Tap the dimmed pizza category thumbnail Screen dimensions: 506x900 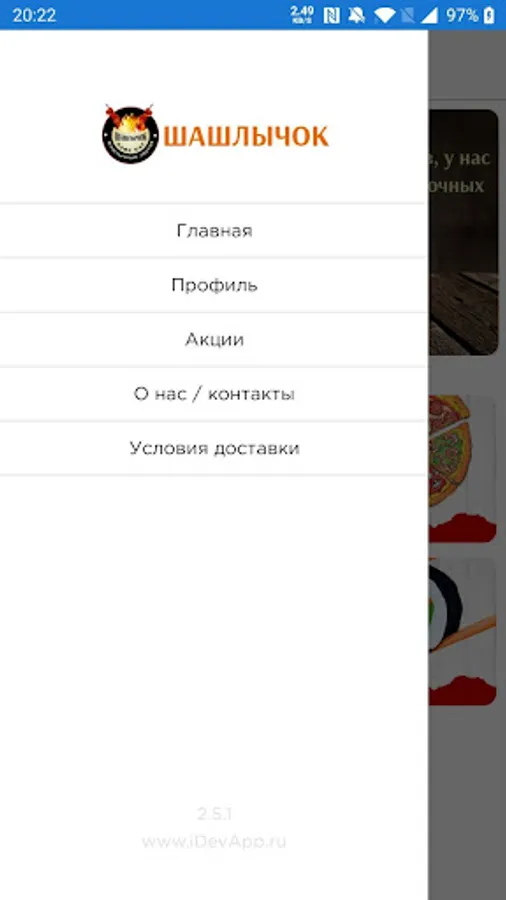coord(462,468)
